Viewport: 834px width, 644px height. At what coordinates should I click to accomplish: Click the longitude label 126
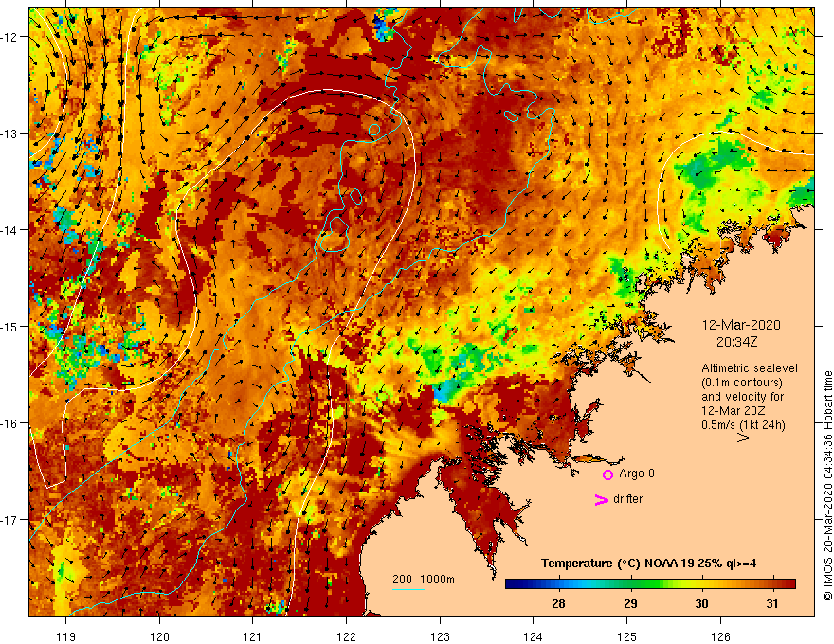[x=720, y=636]
